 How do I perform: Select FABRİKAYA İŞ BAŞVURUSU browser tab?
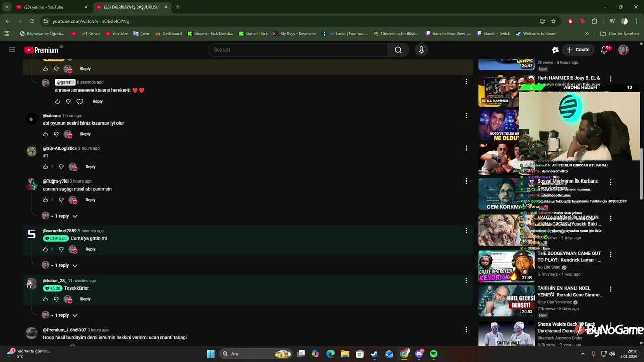click(x=131, y=7)
